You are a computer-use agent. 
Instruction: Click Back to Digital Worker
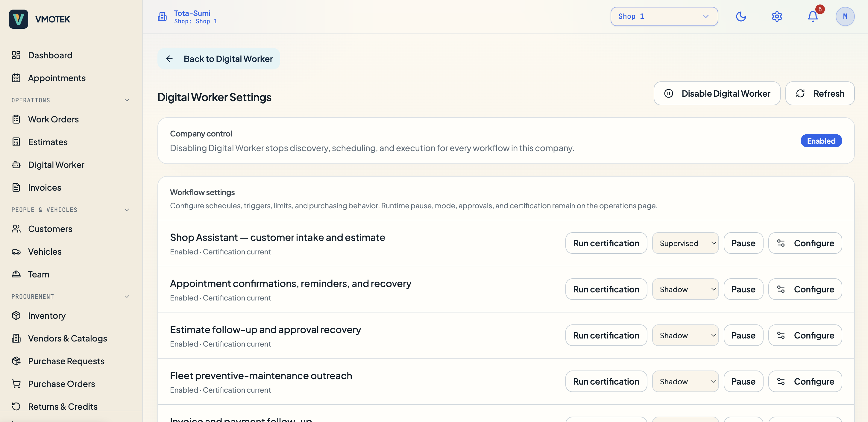(219, 59)
